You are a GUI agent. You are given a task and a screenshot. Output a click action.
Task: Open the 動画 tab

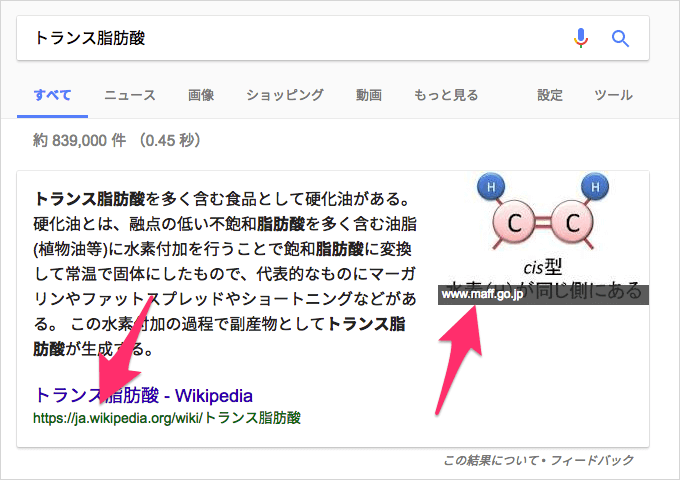click(369, 95)
